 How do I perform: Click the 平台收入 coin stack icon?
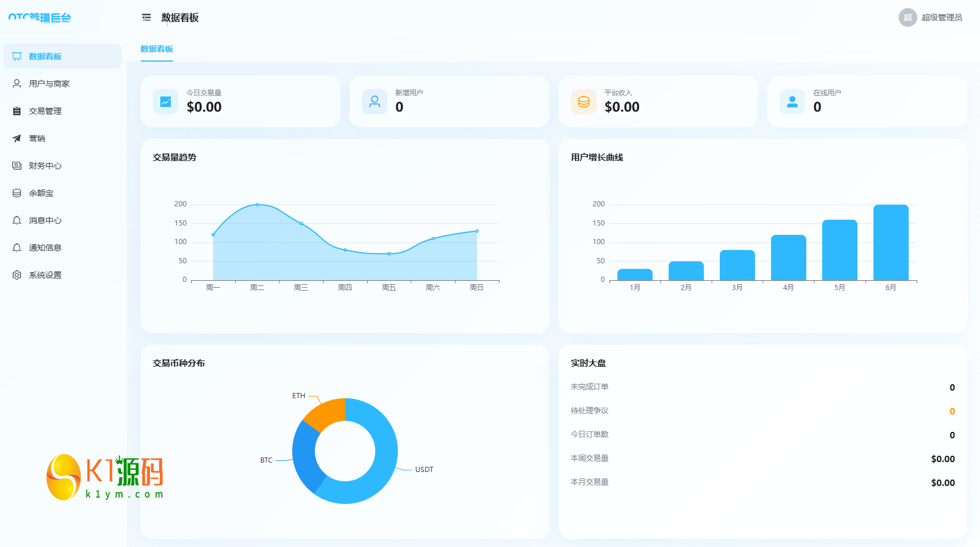[584, 102]
